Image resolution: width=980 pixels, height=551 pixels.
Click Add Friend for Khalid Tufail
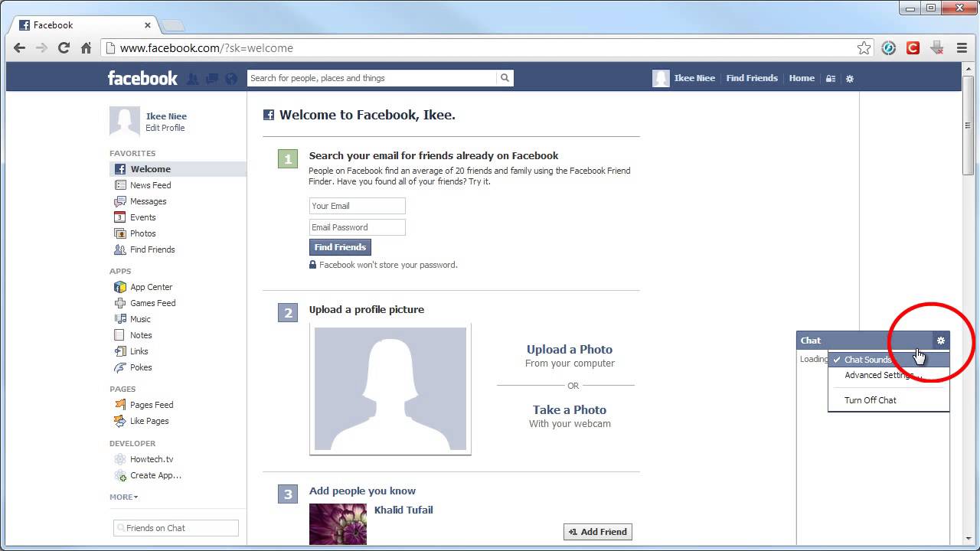click(598, 532)
